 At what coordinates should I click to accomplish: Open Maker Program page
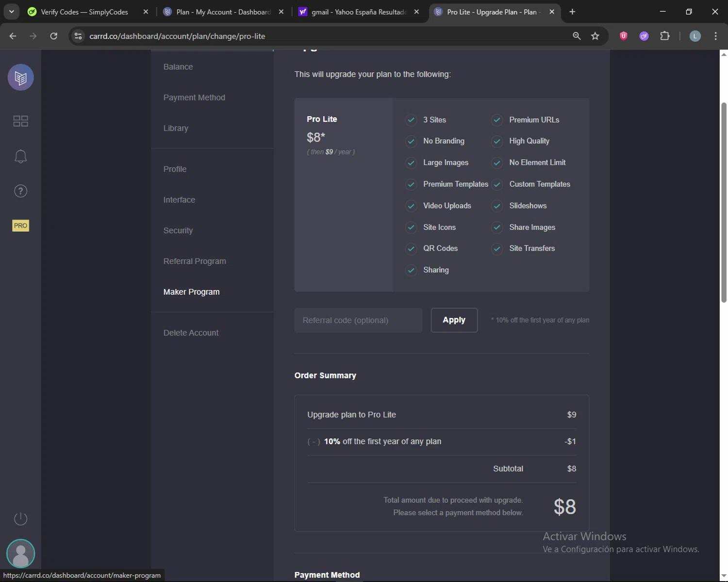coord(191,292)
